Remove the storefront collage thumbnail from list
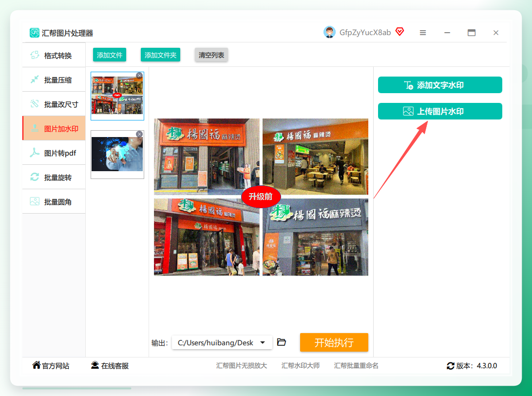Image resolution: width=532 pixels, height=396 pixels. [139, 76]
